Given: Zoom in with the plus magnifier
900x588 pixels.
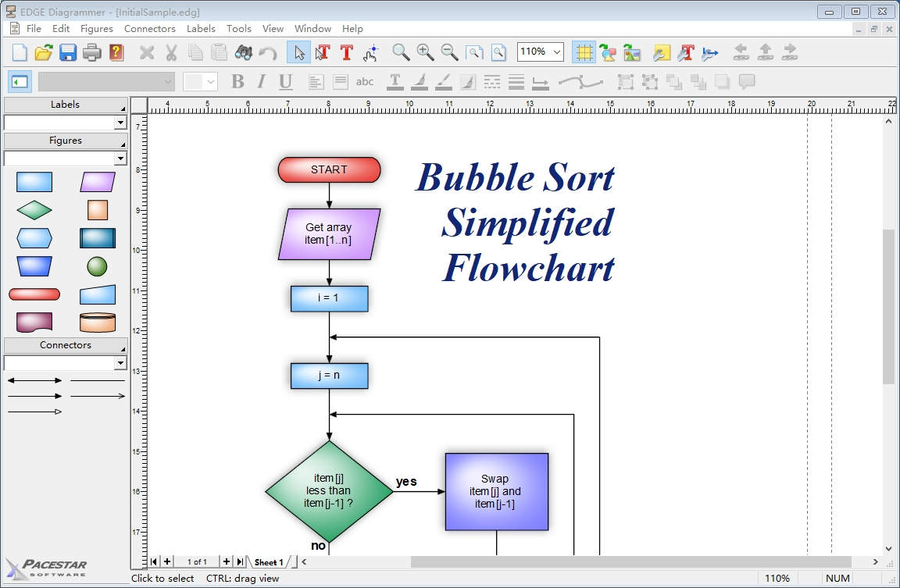Looking at the screenshot, I should (425, 53).
